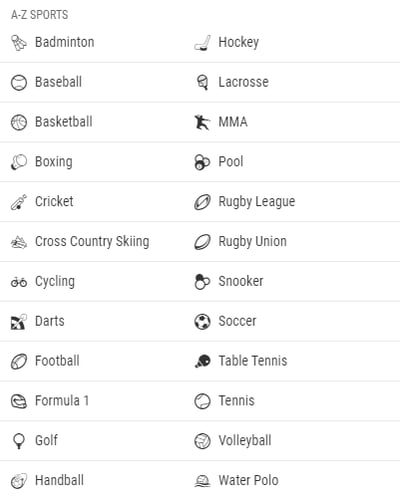Click the Badminton shuttlecock icon
This screenshot has width=400, height=500.
(19, 43)
